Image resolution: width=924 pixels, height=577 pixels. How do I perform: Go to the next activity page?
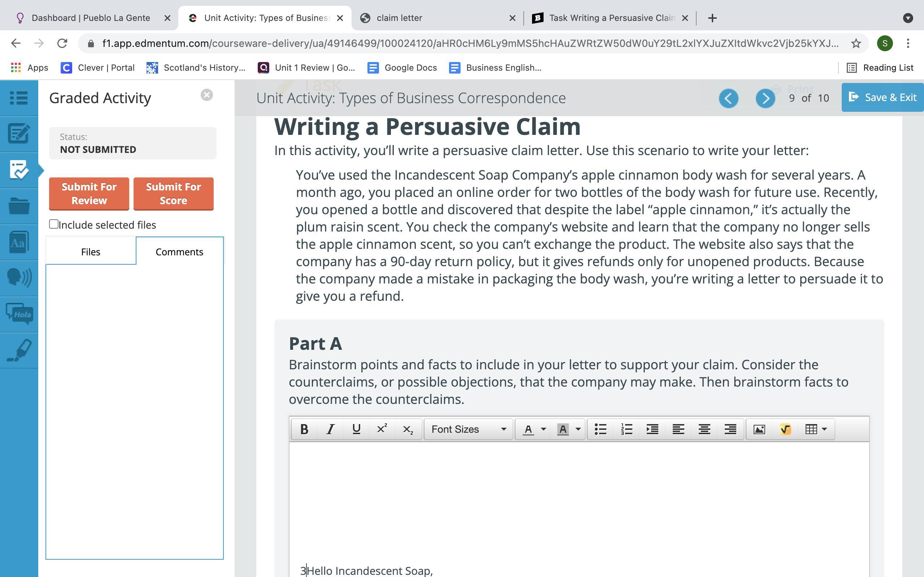click(765, 98)
